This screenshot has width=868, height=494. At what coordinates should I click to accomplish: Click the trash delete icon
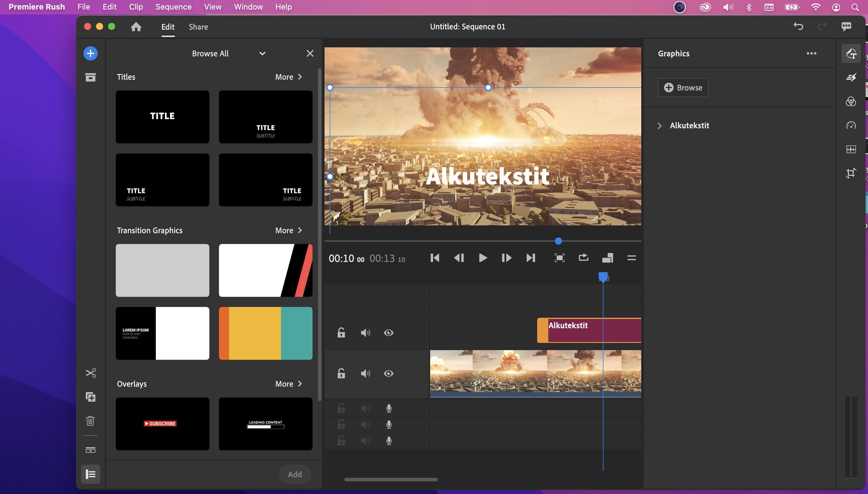point(90,421)
